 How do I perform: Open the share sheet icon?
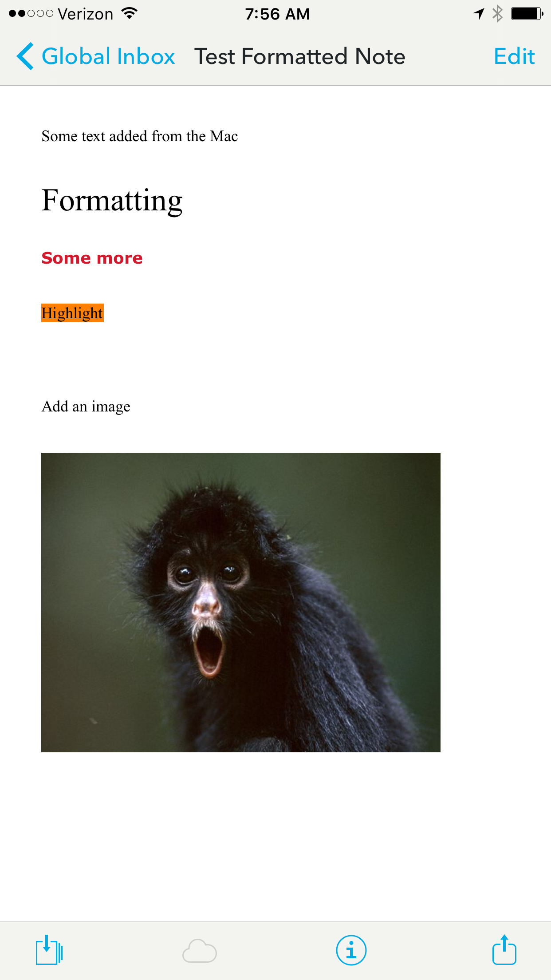504,950
